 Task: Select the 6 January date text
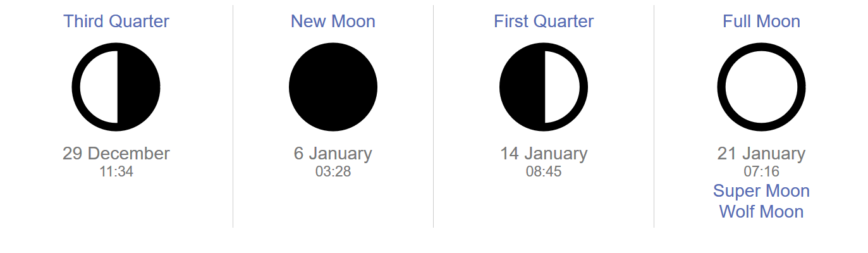tap(333, 154)
